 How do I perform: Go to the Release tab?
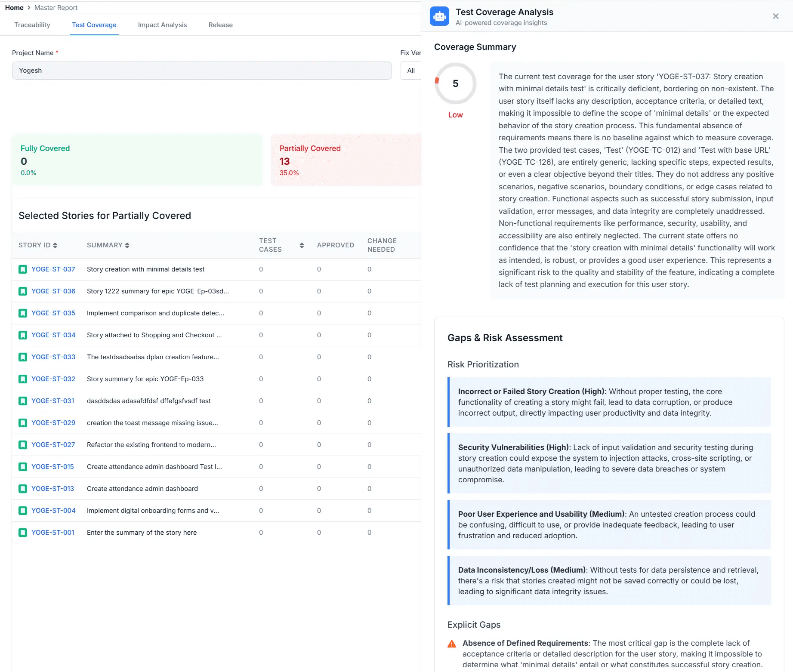click(221, 25)
